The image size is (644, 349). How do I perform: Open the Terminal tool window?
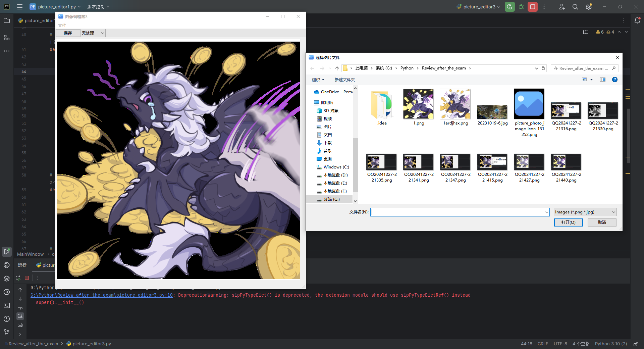(7, 305)
